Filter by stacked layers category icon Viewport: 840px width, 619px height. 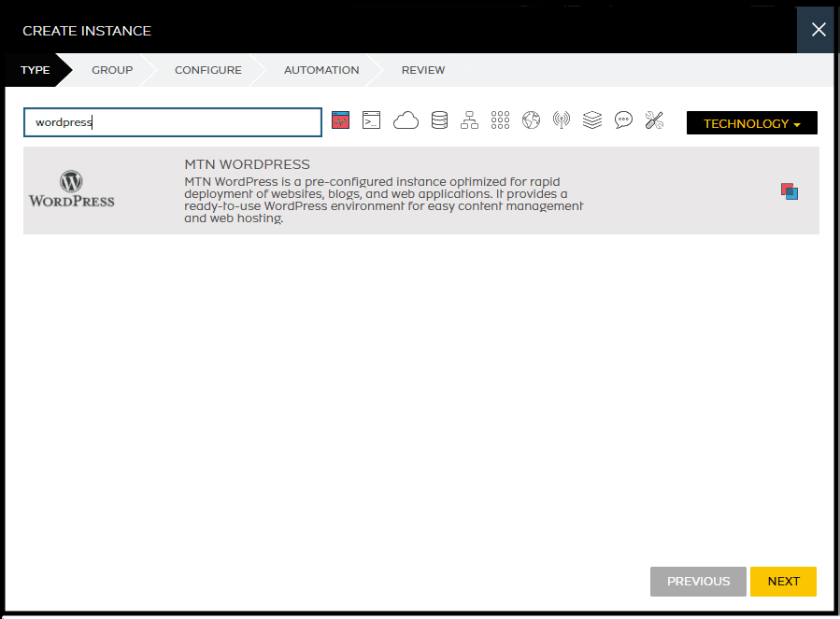pyautogui.click(x=592, y=120)
